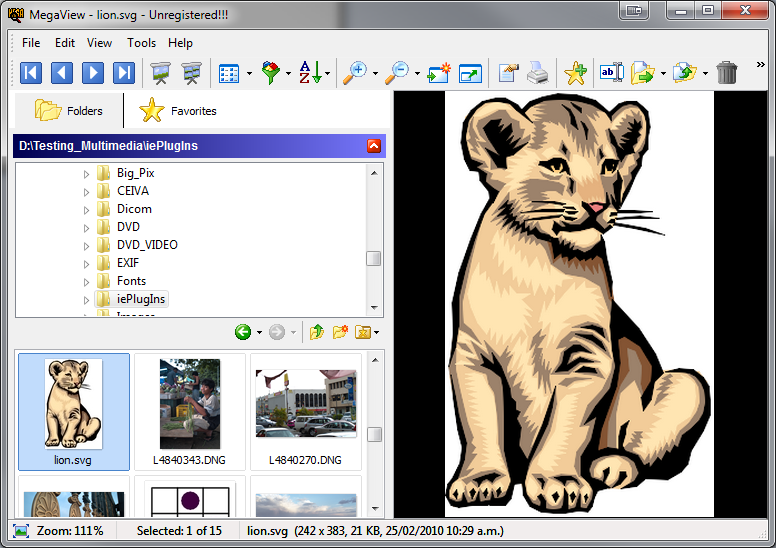Expand the DVD_VIDEO folder node
Image resolution: width=776 pixels, height=548 pixels.
click(86, 246)
